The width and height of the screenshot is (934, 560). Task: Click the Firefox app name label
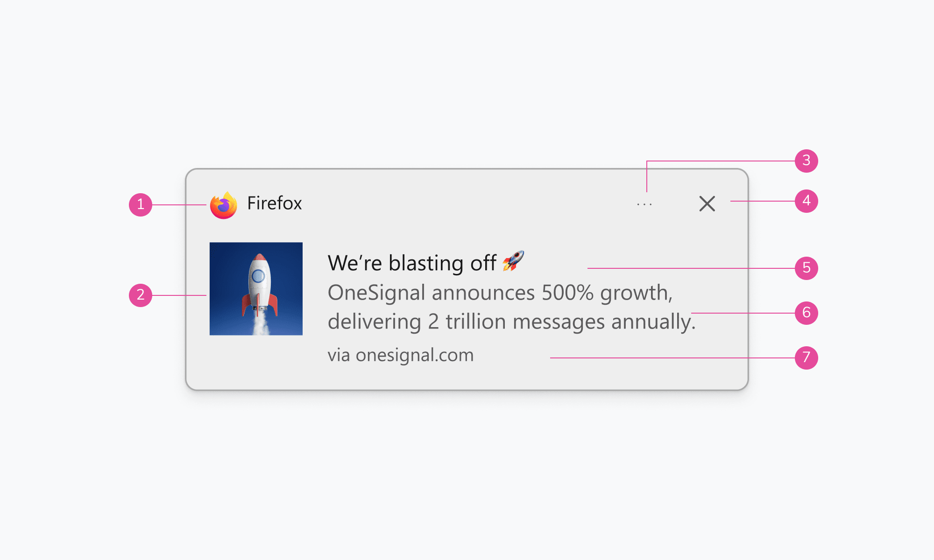click(x=275, y=203)
